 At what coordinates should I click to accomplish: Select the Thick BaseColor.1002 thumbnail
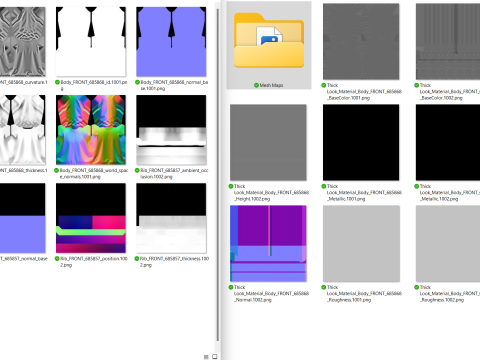tap(448, 42)
